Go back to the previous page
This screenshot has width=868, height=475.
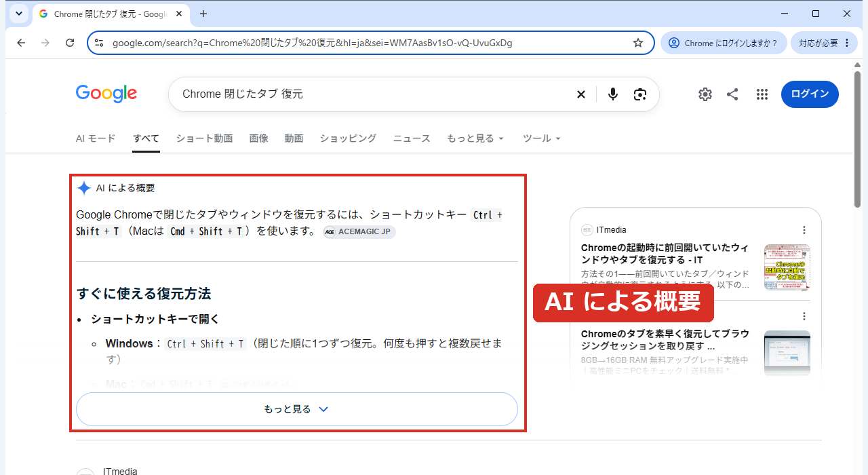click(x=21, y=43)
